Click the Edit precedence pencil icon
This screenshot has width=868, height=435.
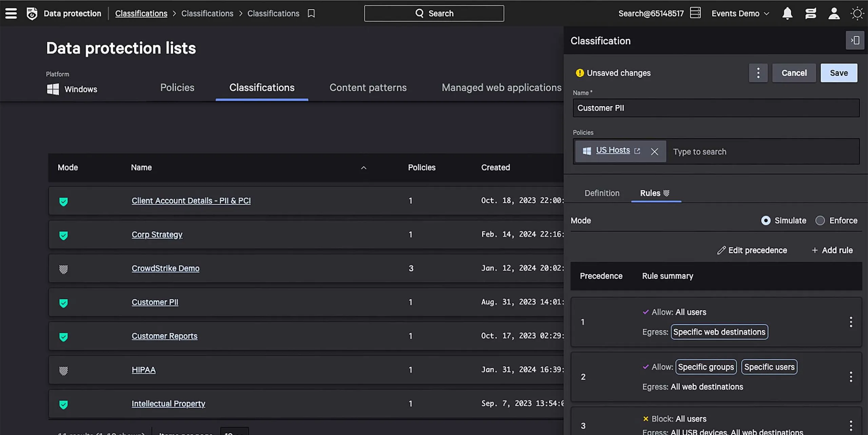pyautogui.click(x=721, y=250)
